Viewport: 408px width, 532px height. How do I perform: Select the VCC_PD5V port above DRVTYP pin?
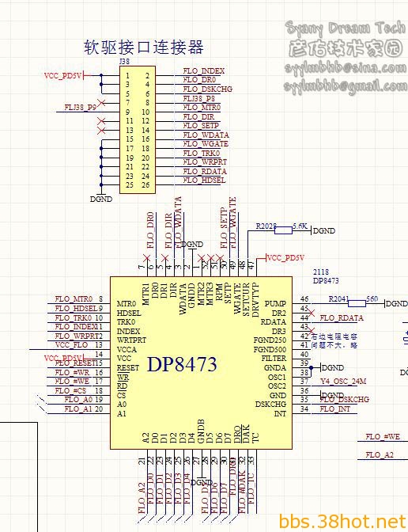point(285,258)
